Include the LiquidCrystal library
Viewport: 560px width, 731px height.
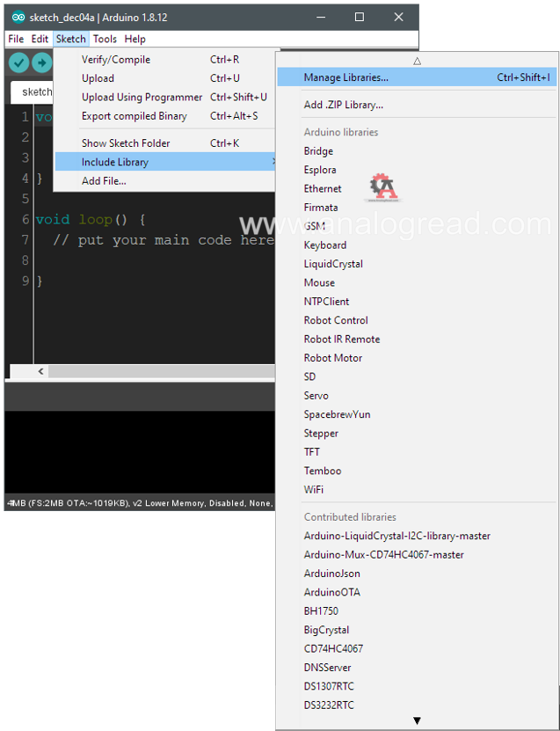(417, 264)
